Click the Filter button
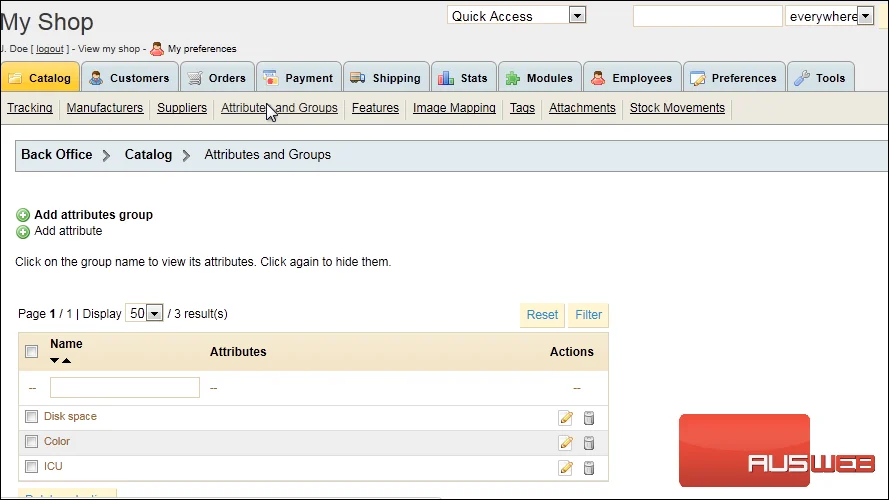 (589, 315)
